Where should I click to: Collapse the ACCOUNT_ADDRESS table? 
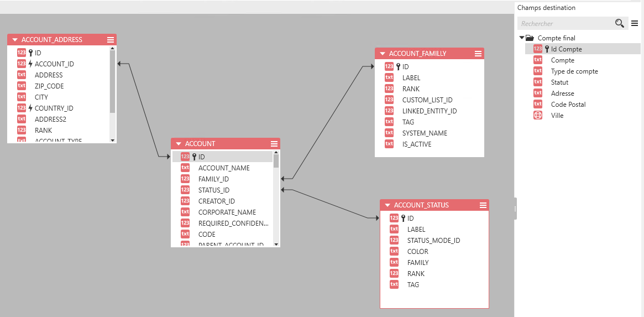[x=15, y=40]
